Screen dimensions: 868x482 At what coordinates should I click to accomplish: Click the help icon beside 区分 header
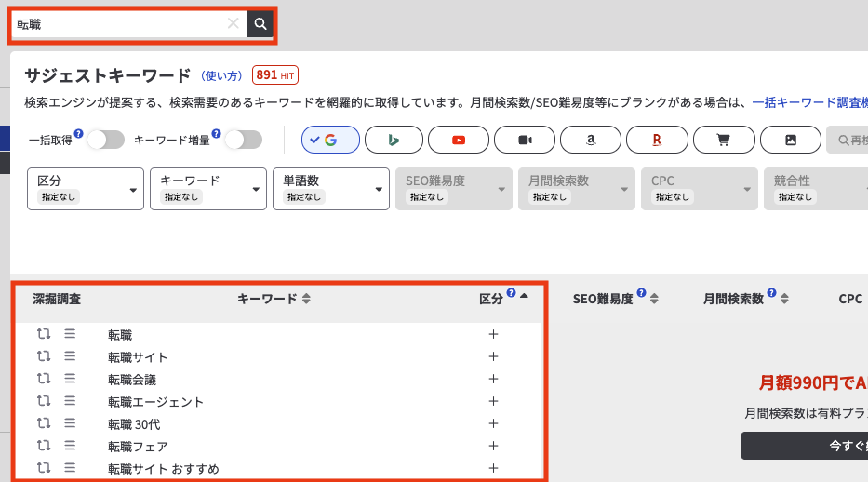511,293
